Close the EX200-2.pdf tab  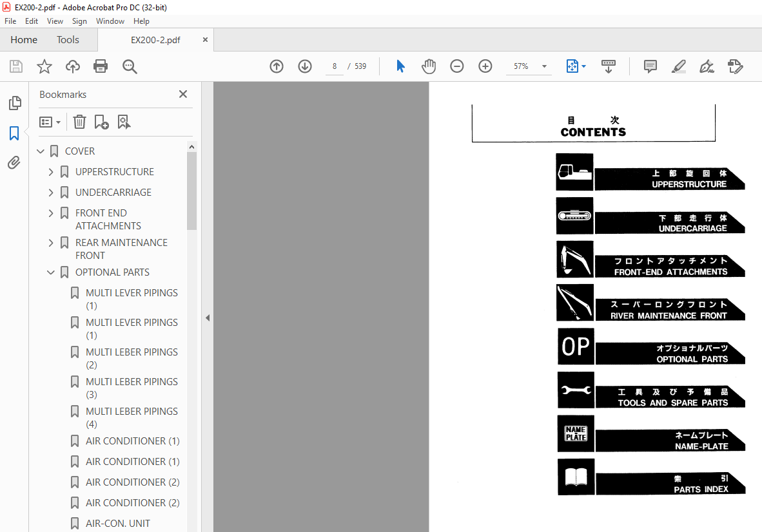205,40
